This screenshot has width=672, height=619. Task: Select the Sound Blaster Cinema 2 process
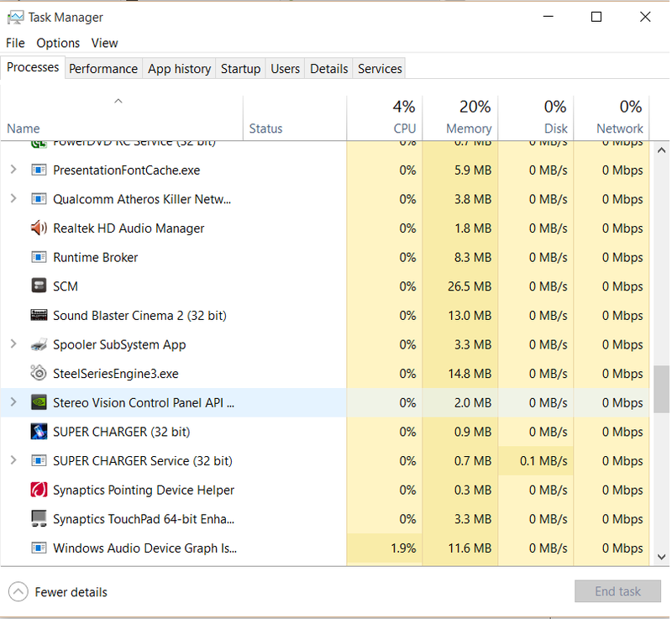click(139, 316)
